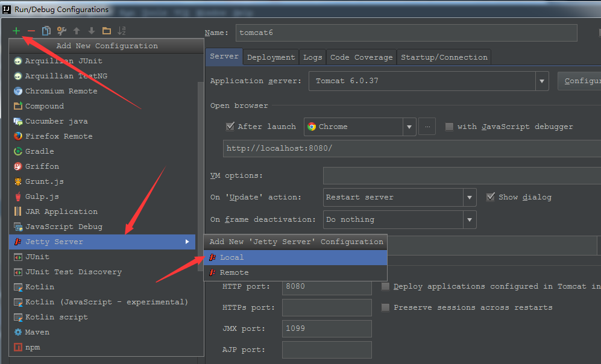Open the Startup/Connection tab
Image resolution: width=601 pixels, height=364 pixels.
444,57
